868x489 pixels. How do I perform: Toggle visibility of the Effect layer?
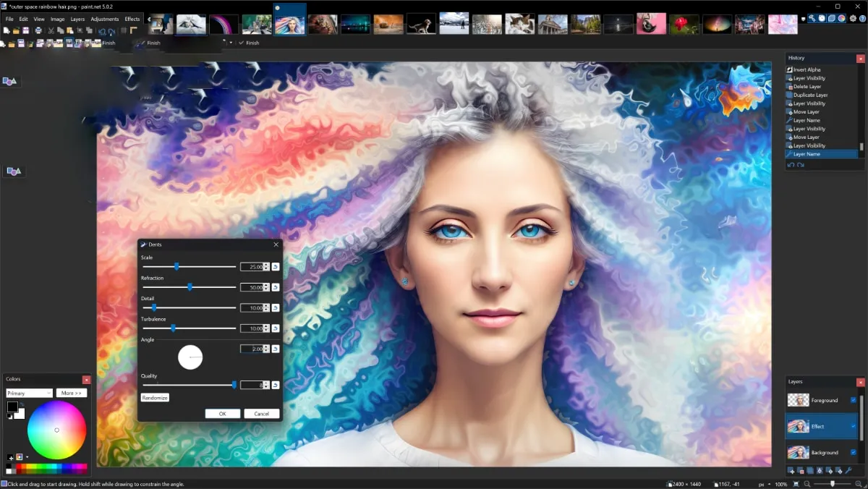click(855, 425)
